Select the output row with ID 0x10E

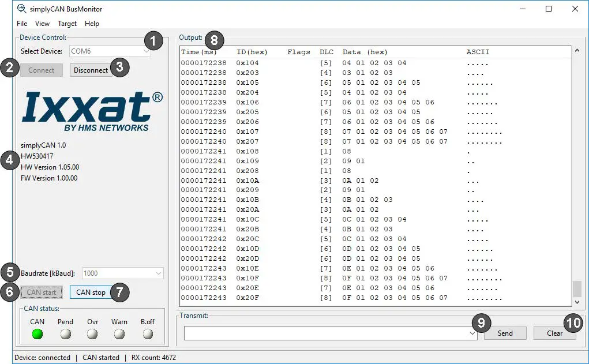[376, 268]
